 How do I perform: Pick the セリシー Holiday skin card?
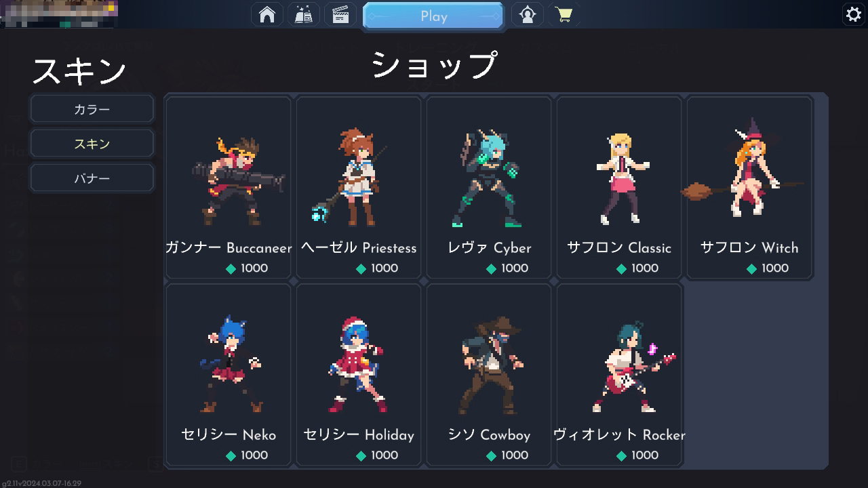pyautogui.click(x=359, y=374)
